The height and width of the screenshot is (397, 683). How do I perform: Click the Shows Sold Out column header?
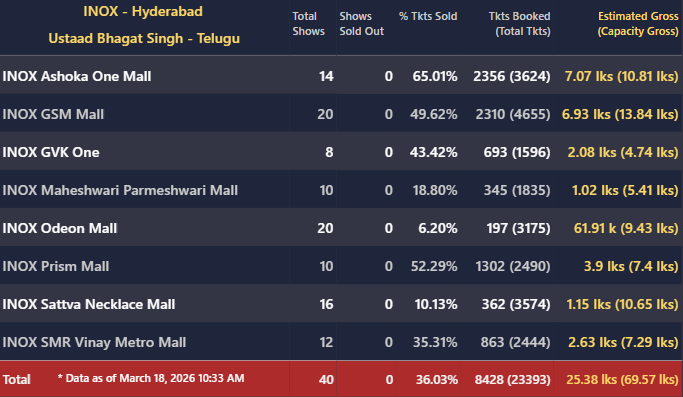(x=362, y=24)
